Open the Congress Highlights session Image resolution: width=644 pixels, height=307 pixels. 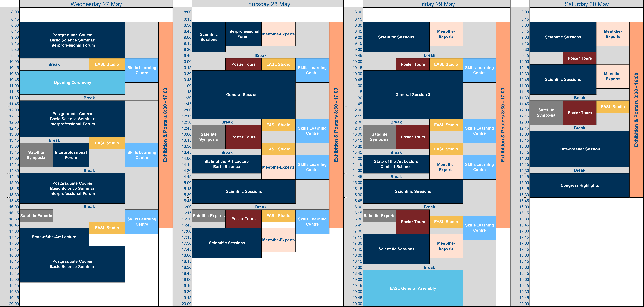[x=579, y=185]
